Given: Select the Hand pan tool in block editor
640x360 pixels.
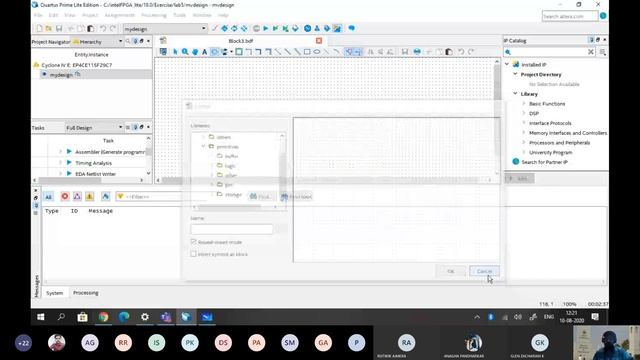Looking at the screenshot, I should pos(195,52).
